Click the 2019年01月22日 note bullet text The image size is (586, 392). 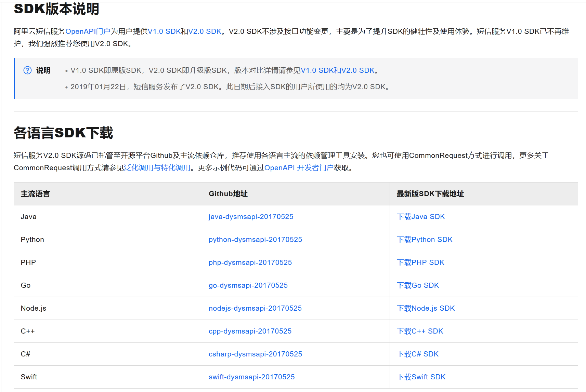(x=230, y=87)
